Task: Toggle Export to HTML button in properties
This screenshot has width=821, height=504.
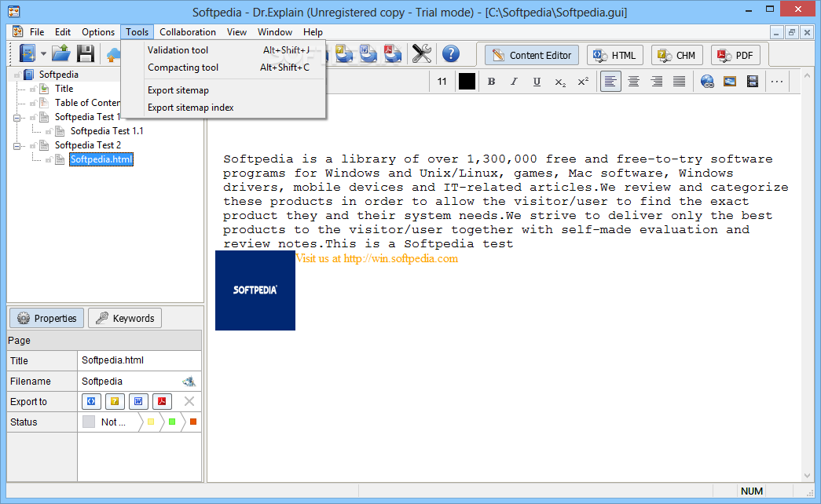Action: click(91, 401)
